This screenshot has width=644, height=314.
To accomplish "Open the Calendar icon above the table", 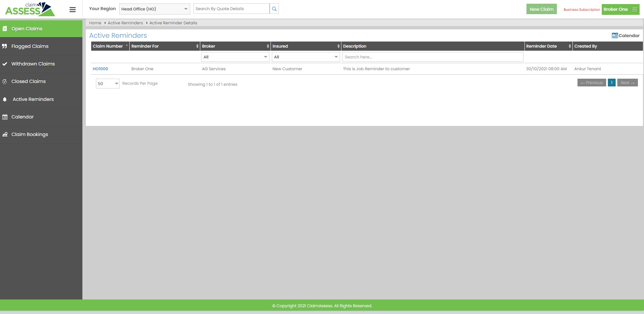I will click(x=615, y=35).
